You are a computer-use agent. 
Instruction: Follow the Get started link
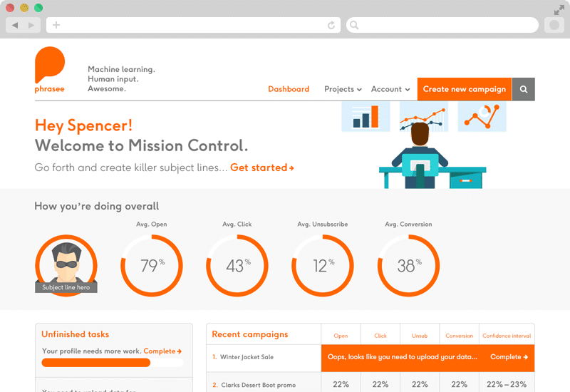[261, 168]
